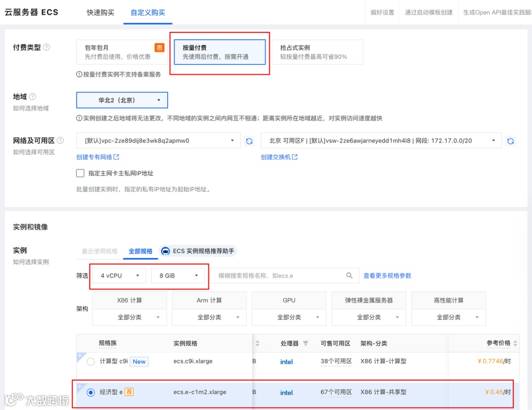532x410 pixels.
Task: Open the default VPC selection dropdown
Action: click(x=159, y=140)
